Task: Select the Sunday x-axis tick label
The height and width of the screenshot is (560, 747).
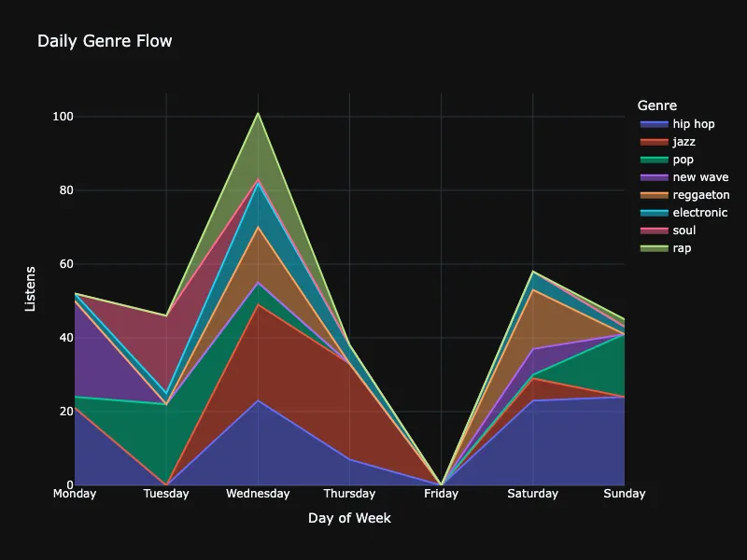Action: (x=624, y=494)
